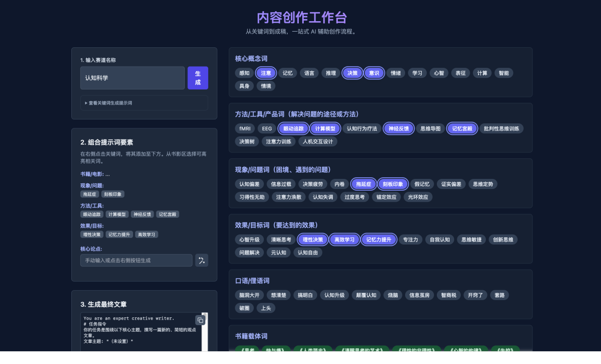601x364 pixels.
Task: Toggle off the 意识 keyword chip
Action: pyautogui.click(x=373, y=73)
